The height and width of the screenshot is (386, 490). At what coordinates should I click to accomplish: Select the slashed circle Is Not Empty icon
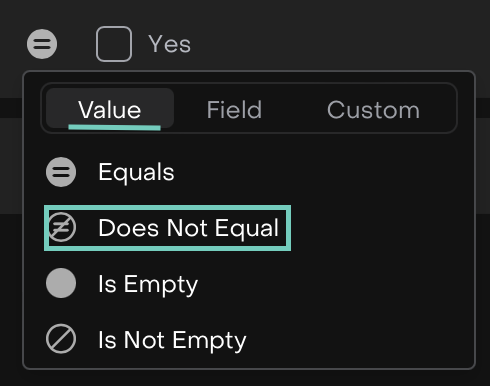61,339
